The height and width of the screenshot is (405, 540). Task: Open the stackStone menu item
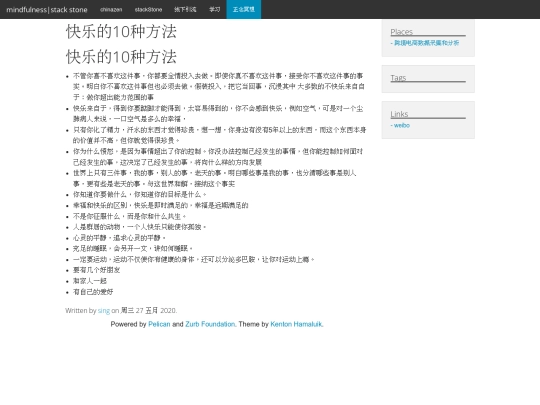pos(148,10)
